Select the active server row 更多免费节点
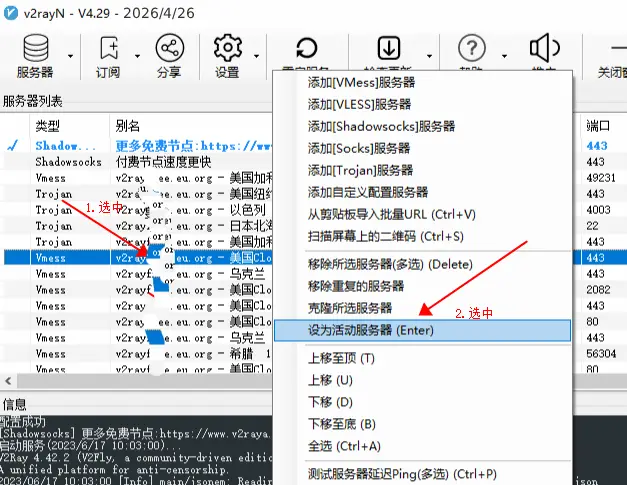The height and width of the screenshot is (485, 627). [x=138, y=146]
